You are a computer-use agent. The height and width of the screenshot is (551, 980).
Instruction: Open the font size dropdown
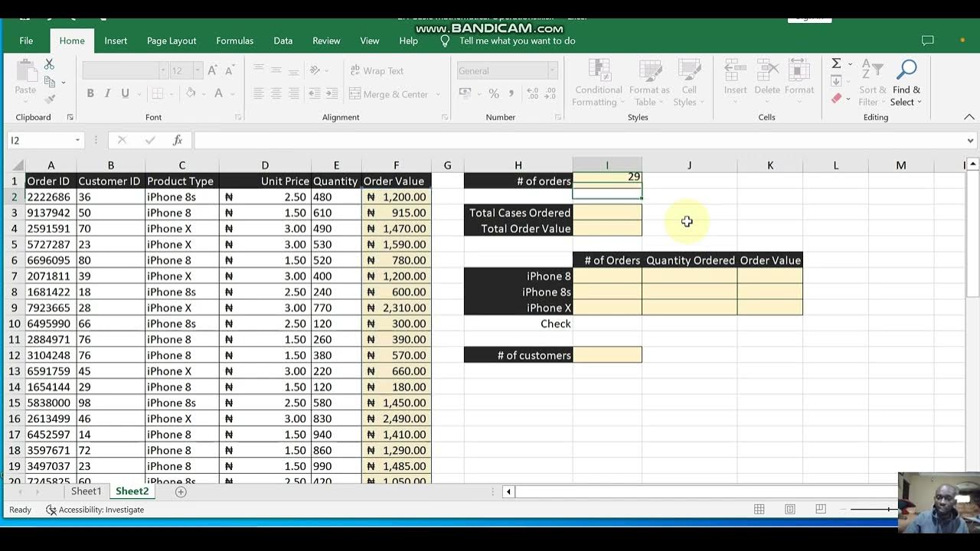click(x=198, y=70)
